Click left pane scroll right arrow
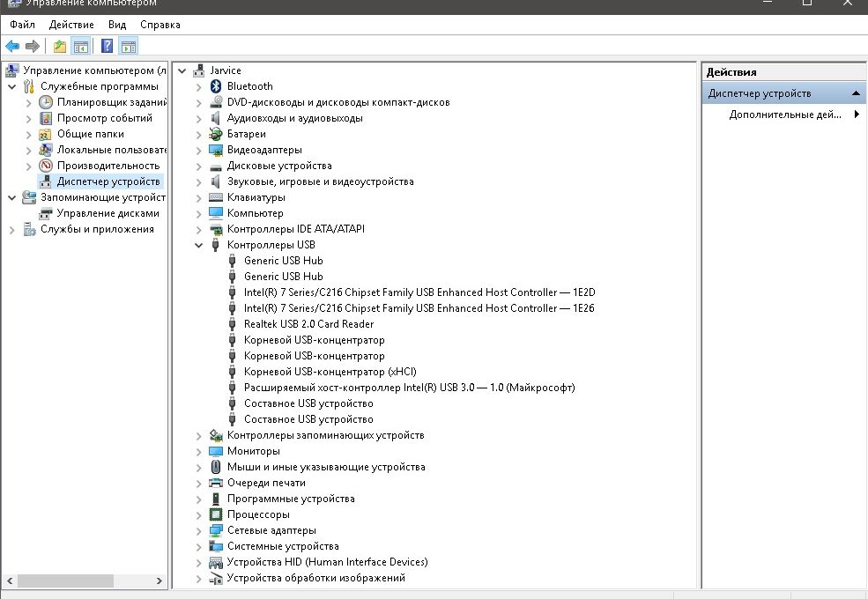Screen dimensions: 868x599 (x=160, y=581)
